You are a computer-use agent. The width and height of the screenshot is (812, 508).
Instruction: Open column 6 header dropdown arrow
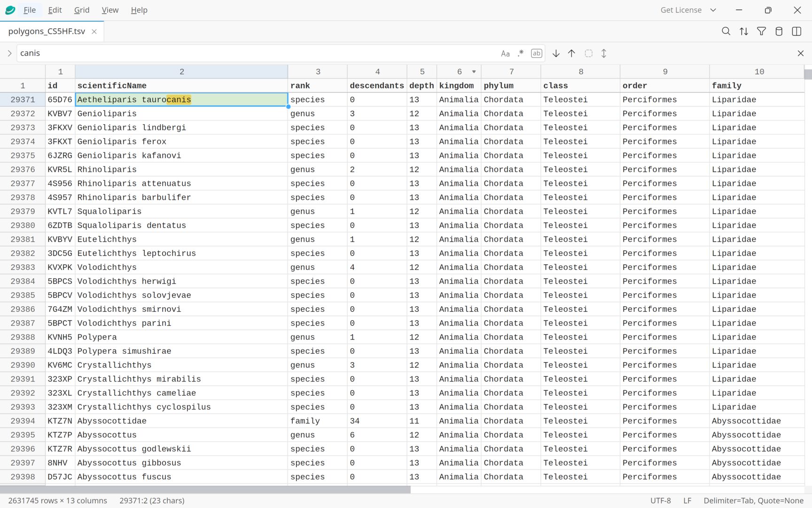click(474, 72)
